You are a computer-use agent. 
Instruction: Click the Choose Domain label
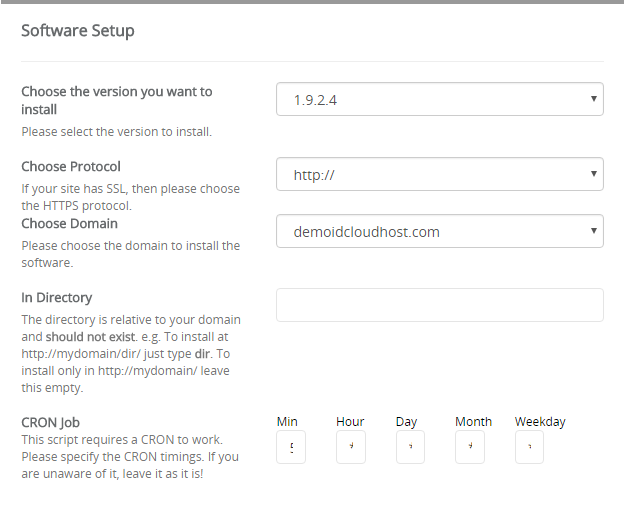coord(69,223)
